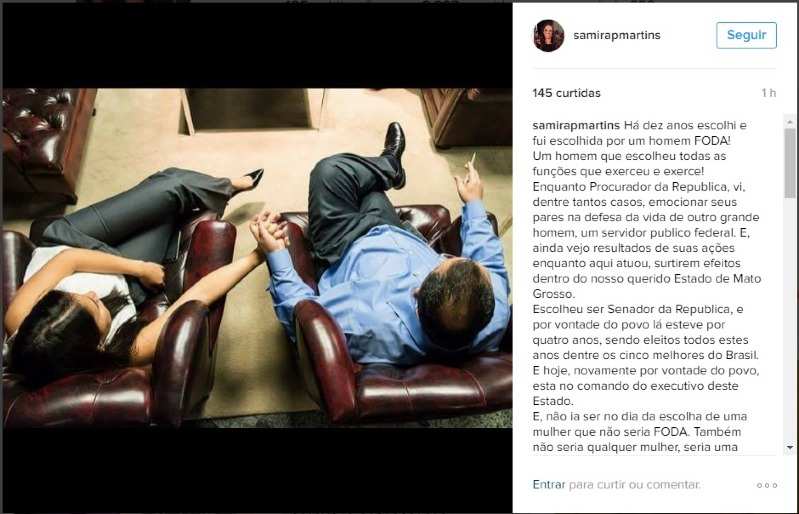Click the bold samirapmartins name in the caption

[576, 125]
